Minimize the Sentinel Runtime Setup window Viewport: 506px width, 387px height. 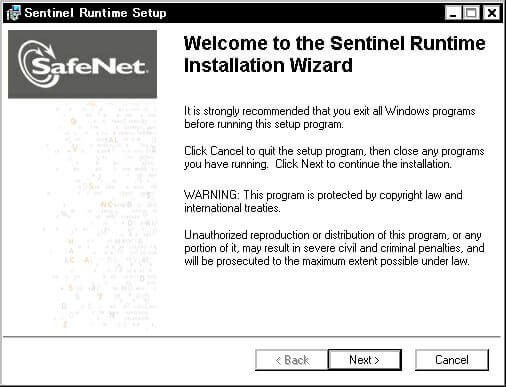[x=453, y=13]
